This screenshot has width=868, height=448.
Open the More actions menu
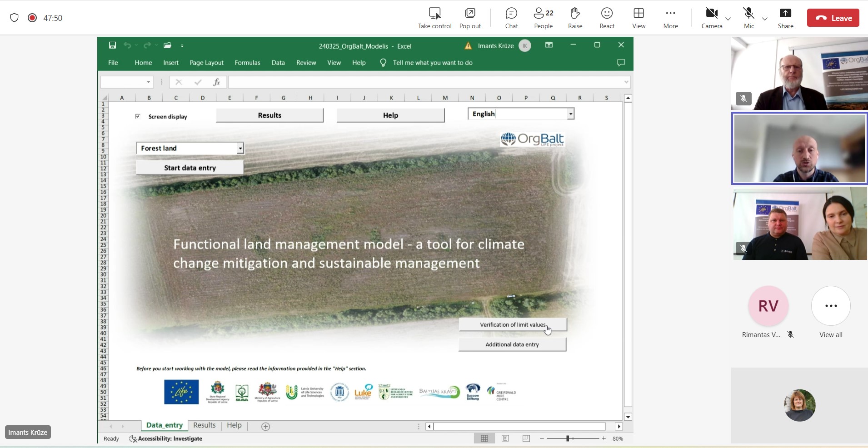(x=670, y=18)
